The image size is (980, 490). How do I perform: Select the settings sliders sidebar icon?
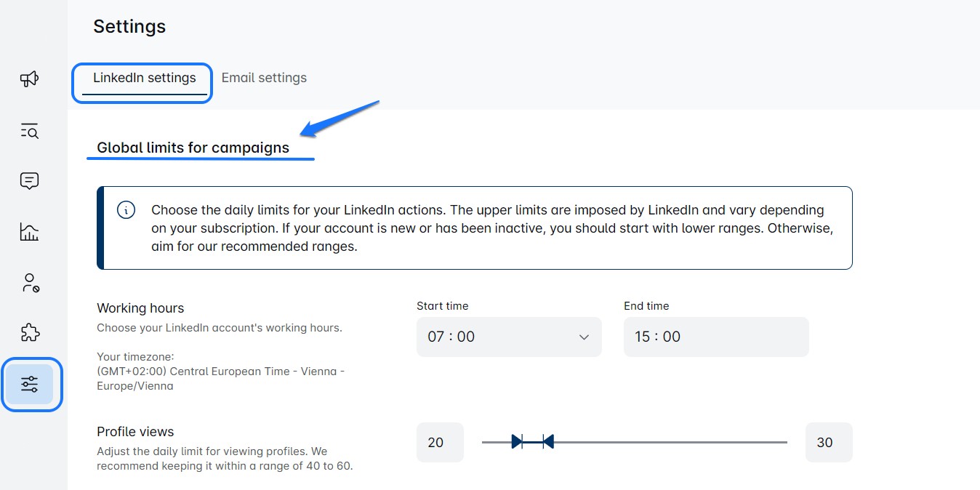click(30, 384)
